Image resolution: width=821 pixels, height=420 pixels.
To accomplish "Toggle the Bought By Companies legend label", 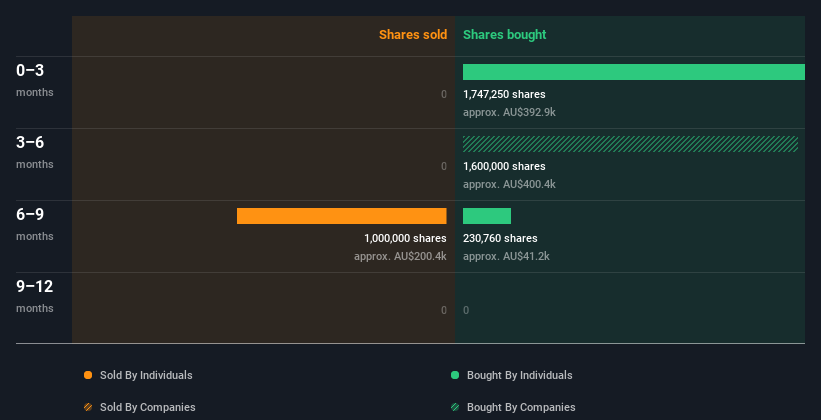I will [x=521, y=407].
